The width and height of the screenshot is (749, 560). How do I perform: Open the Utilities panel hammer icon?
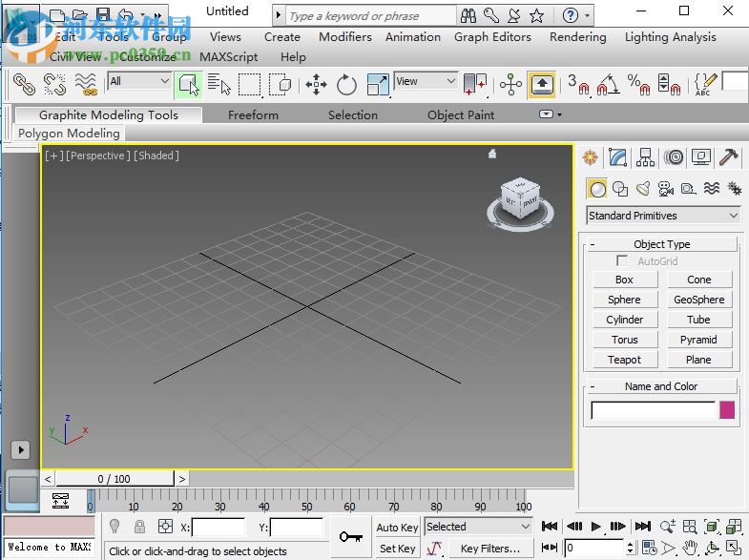[728, 157]
